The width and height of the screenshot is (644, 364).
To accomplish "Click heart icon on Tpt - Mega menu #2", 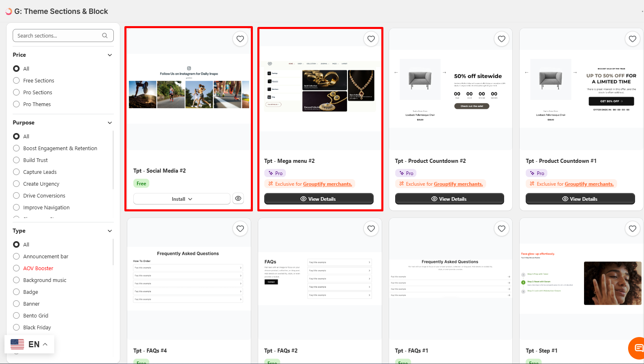I will pos(371,39).
